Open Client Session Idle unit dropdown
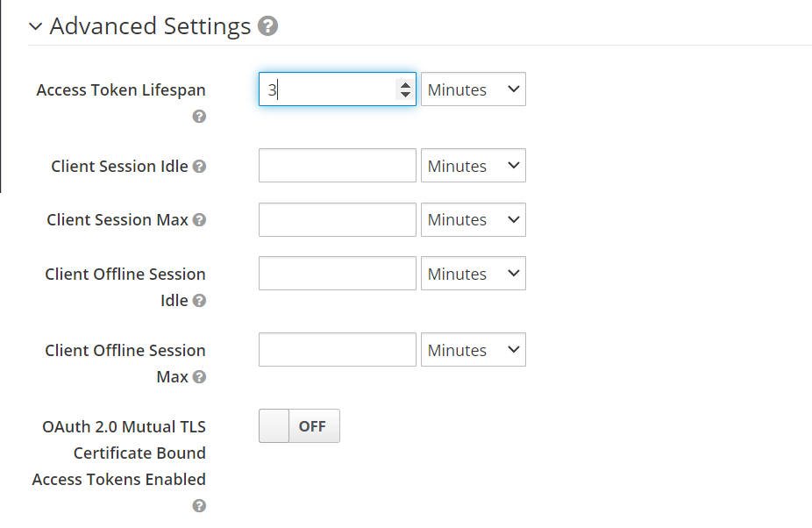Viewport: 812px width, 528px height. (474, 166)
